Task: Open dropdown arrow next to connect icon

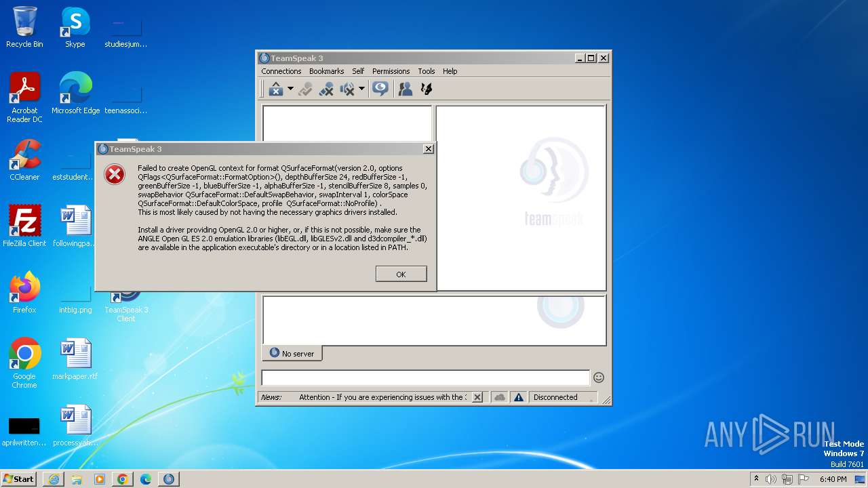Action: [x=290, y=89]
